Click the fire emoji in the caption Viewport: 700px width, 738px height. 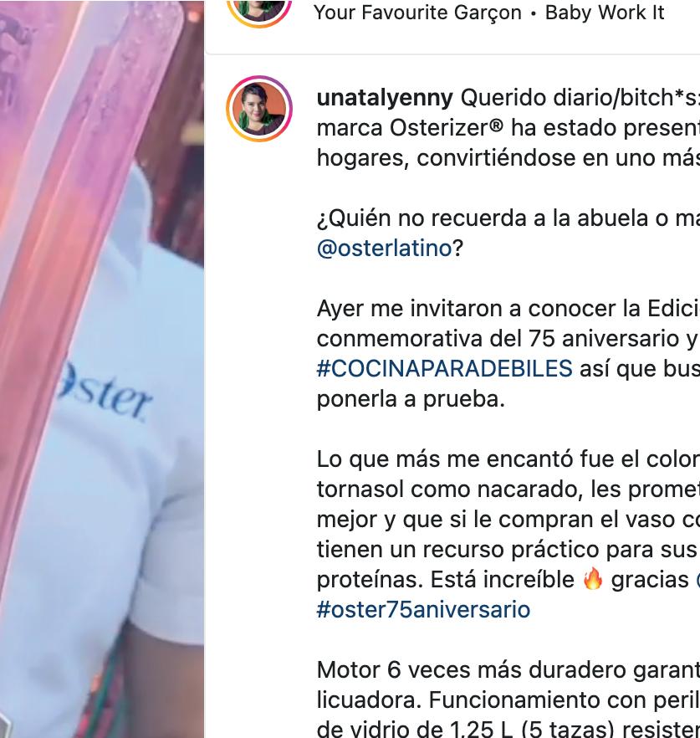(x=593, y=579)
